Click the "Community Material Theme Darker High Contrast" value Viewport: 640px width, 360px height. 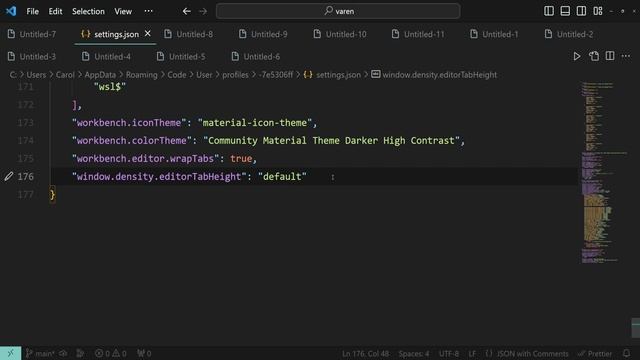click(x=331, y=141)
